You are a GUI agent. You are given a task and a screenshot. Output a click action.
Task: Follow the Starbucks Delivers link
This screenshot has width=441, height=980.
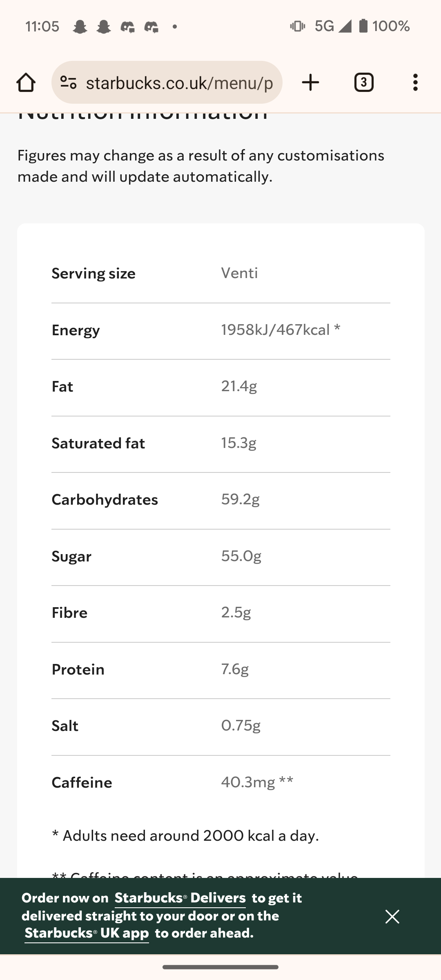pos(180,898)
